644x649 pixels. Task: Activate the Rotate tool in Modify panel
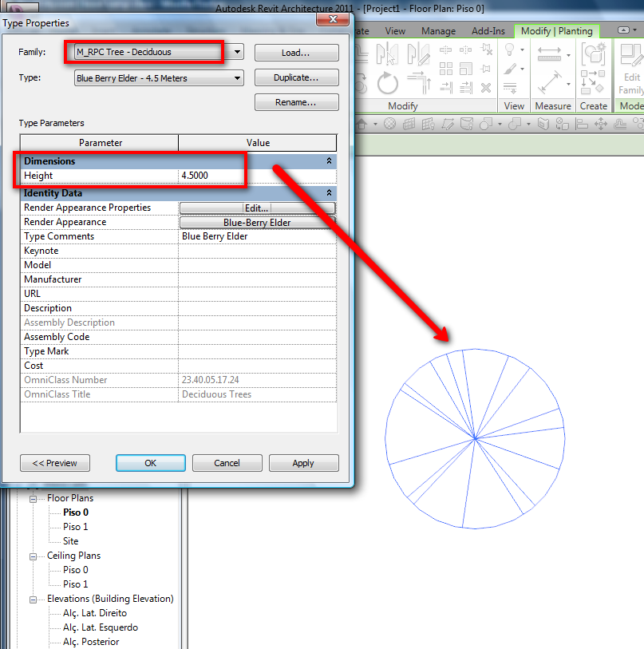point(387,83)
